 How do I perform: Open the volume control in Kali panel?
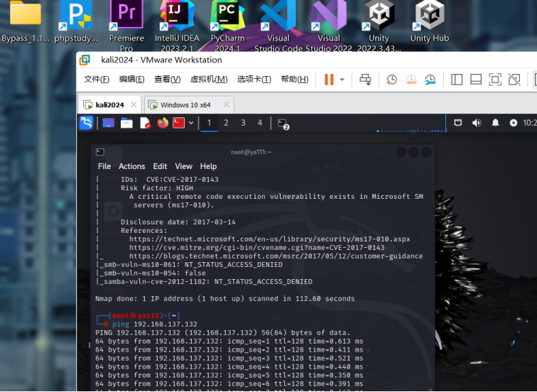point(477,123)
